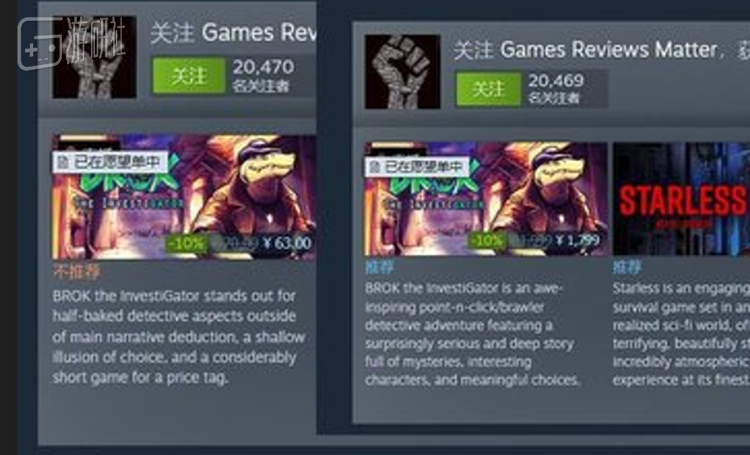Image resolution: width=750 pixels, height=455 pixels.
Task: Open BROK game thumbnail priced ¥1,299
Action: point(486,199)
